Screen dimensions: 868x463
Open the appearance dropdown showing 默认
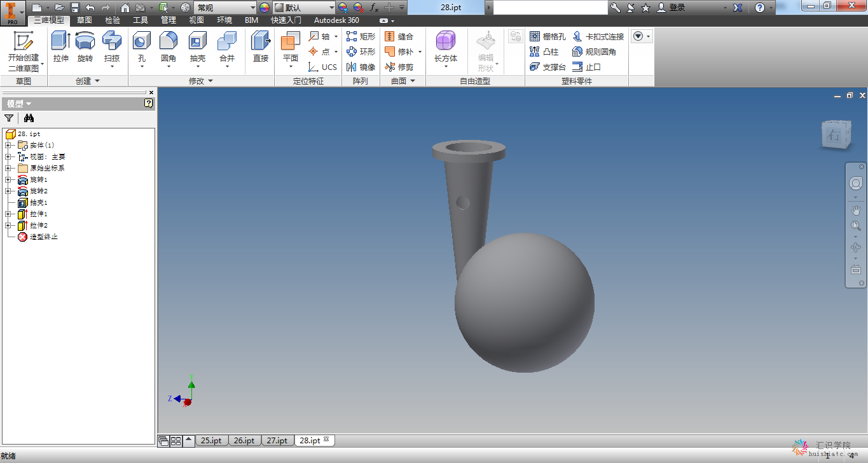pos(304,8)
